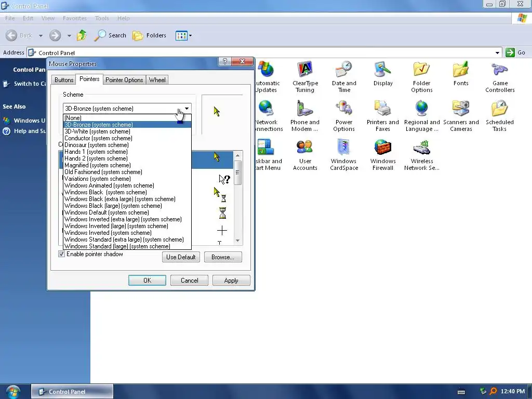Image resolution: width=532 pixels, height=399 pixels.
Task: Switch to the Buttons tab
Action: 64,79
